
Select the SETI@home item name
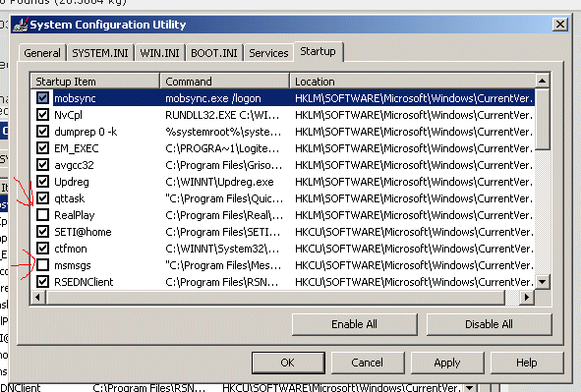point(83,232)
